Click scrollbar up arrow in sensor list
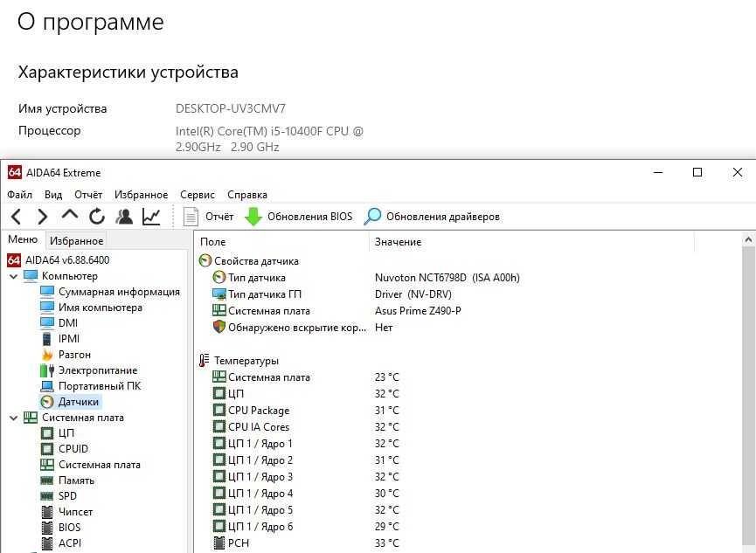The height and width of the screenshot is (553, 756). coord(748,239)
